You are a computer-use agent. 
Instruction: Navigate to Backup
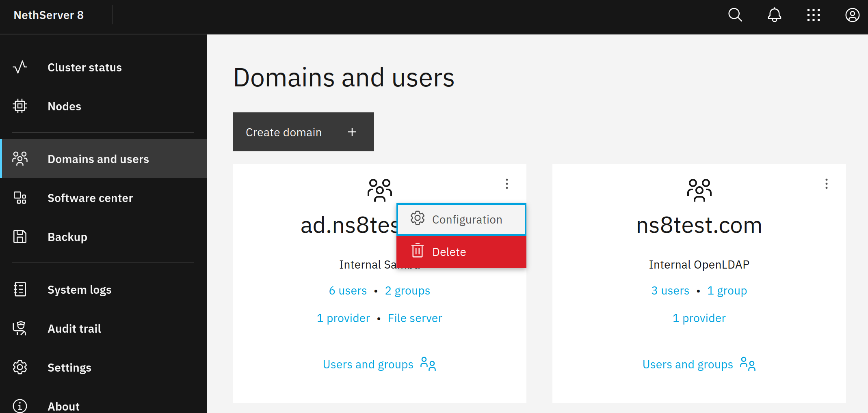tap(104, 237)
